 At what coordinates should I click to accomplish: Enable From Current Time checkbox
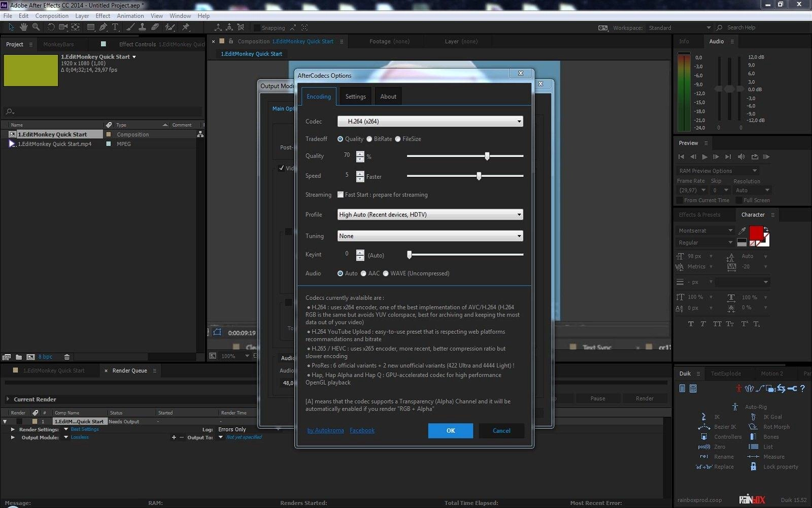[680, 200]
